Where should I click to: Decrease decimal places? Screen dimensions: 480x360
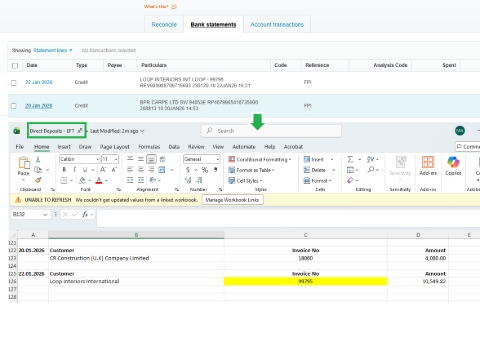[199, 180]
